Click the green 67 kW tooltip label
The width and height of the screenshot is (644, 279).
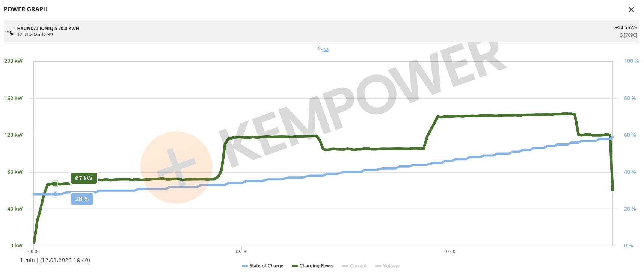point(84,178)
